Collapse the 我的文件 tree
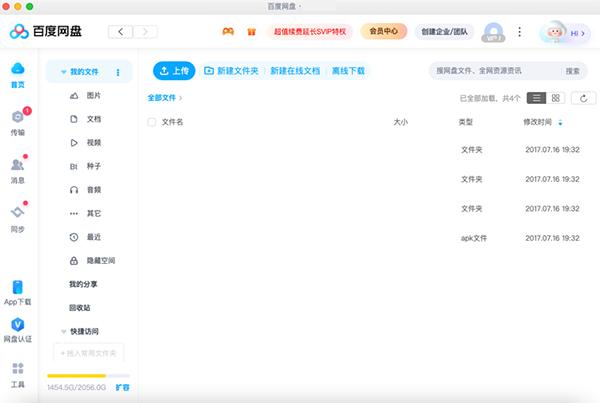Viewport: 600px width, 403px height. pos(64,72)
